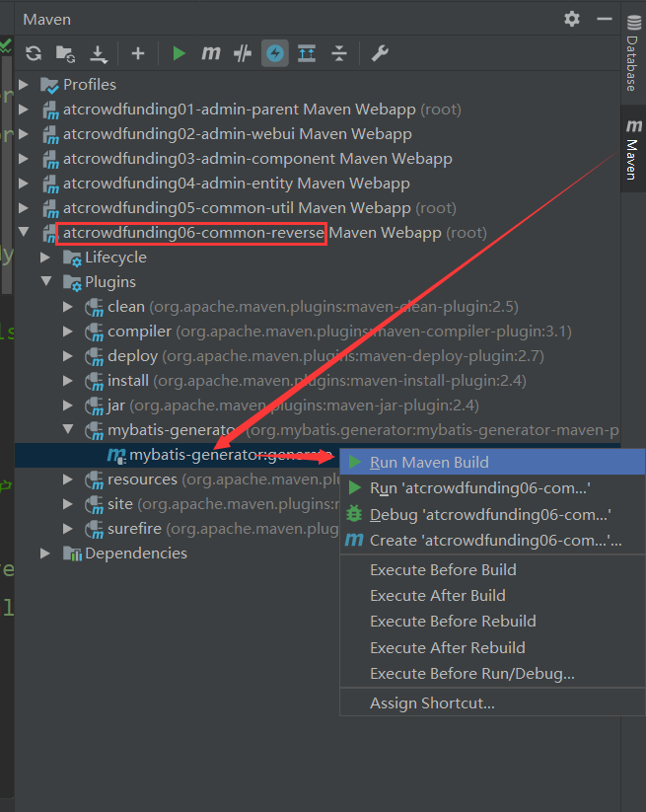This screenshot has width=646, height=812.
Task: Expand the clean plugin
Action: tap(68, 307)
